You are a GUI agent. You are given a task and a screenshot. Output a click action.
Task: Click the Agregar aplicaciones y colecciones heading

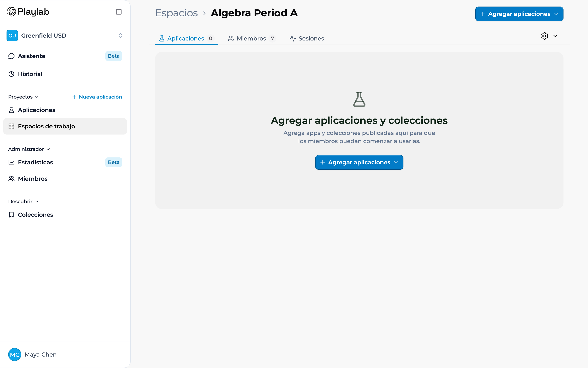pyautogui.click(x=359, y=120)
